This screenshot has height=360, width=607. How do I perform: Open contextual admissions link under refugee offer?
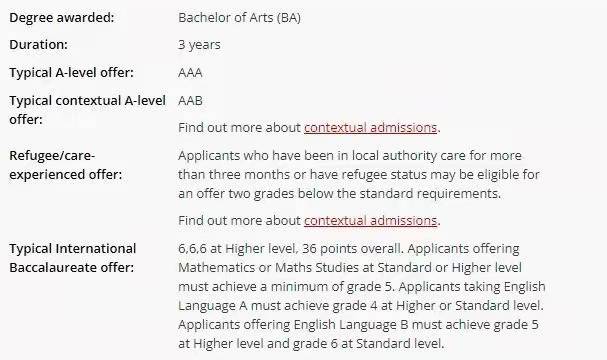(x=370, y=220)
